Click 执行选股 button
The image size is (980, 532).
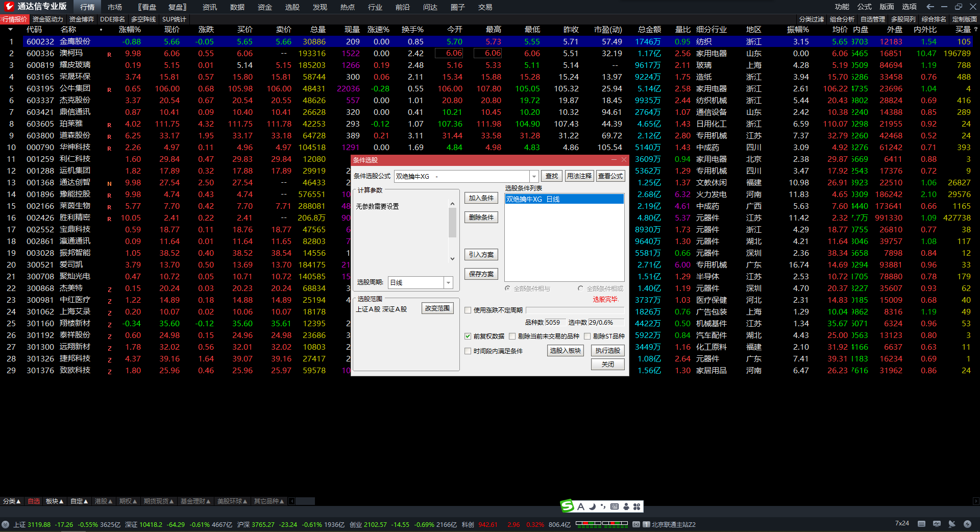pyautogui.click(x=608, y=351)
